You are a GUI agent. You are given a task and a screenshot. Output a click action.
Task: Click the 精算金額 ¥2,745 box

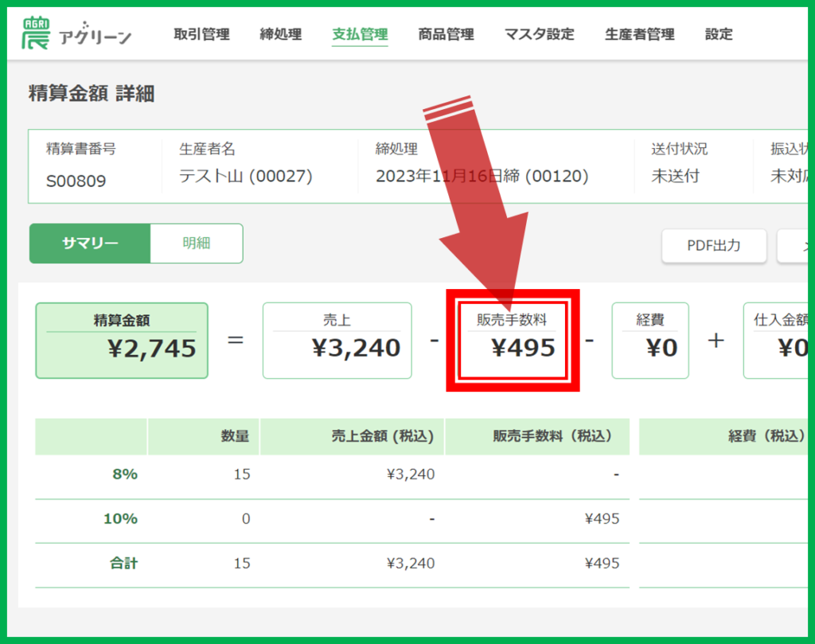pos(122,341)
